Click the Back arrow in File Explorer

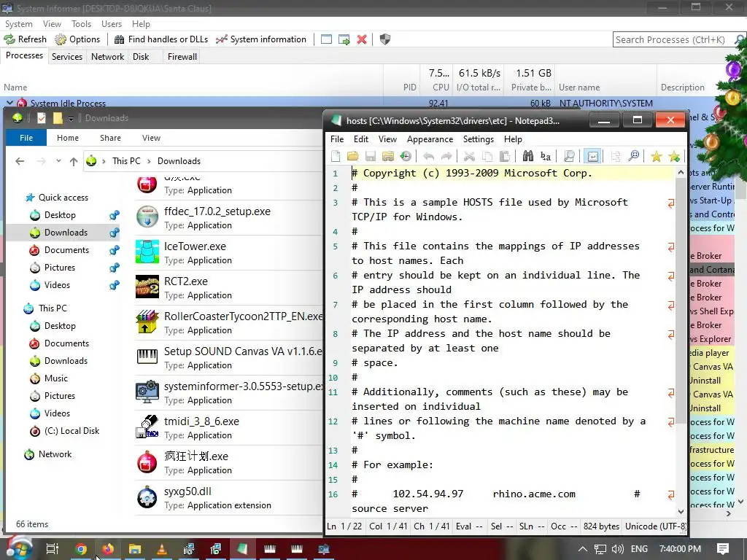20,161
